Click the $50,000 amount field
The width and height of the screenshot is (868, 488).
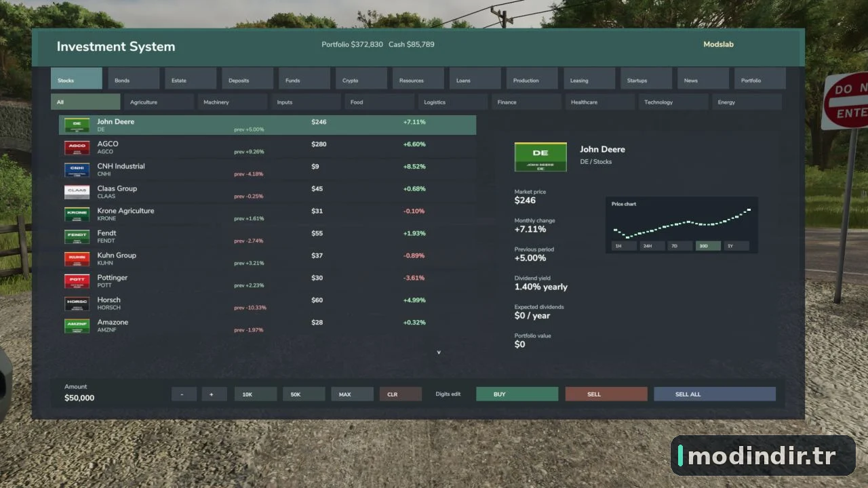point(79,398)
